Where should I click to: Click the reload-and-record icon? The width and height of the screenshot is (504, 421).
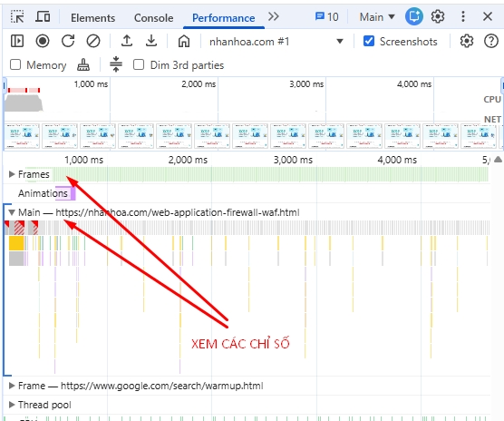coord(68,41)
